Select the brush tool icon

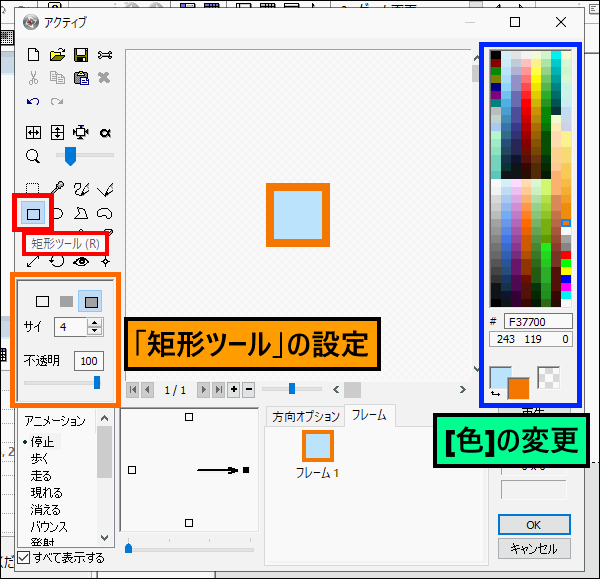pos(81,189)
